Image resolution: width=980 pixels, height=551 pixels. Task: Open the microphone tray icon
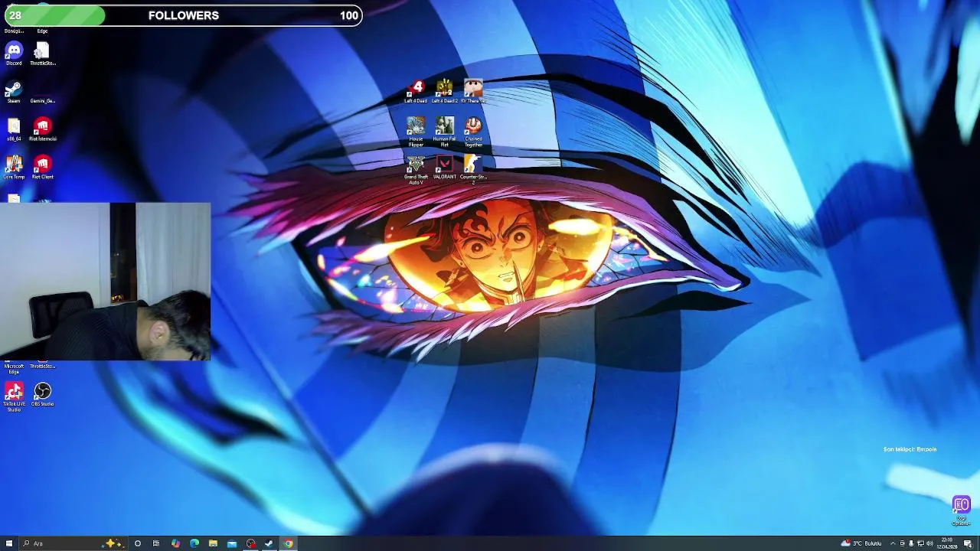(911, 543)
